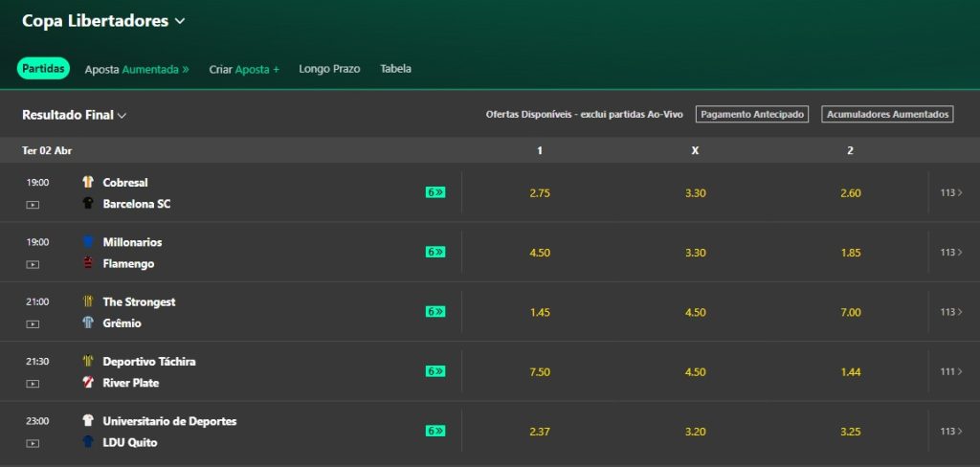Click the live stream icon for Millonarios match
Viewport: 980px width, 467px height.
click(x=33, y=264)
